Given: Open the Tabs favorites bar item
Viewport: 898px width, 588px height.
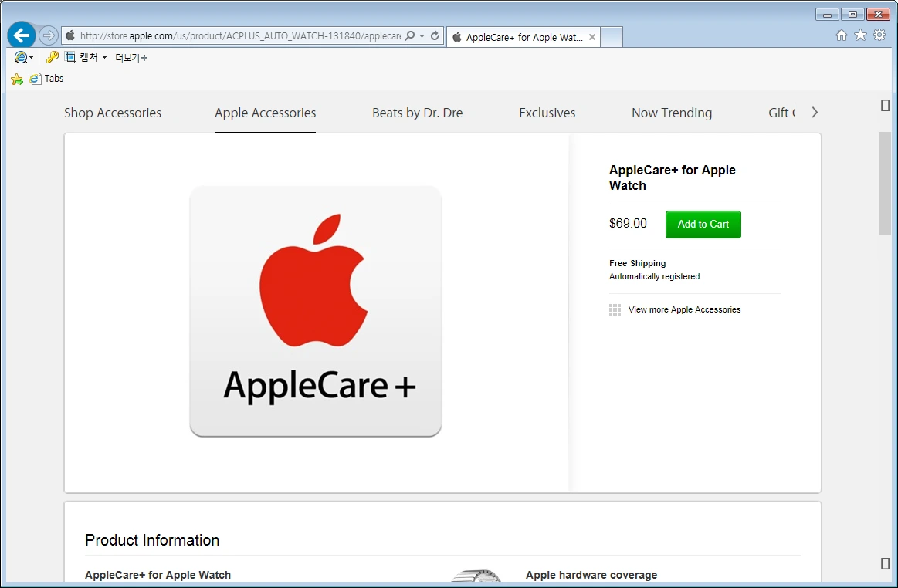Looking at the screenshot, I should click(47, 79).
